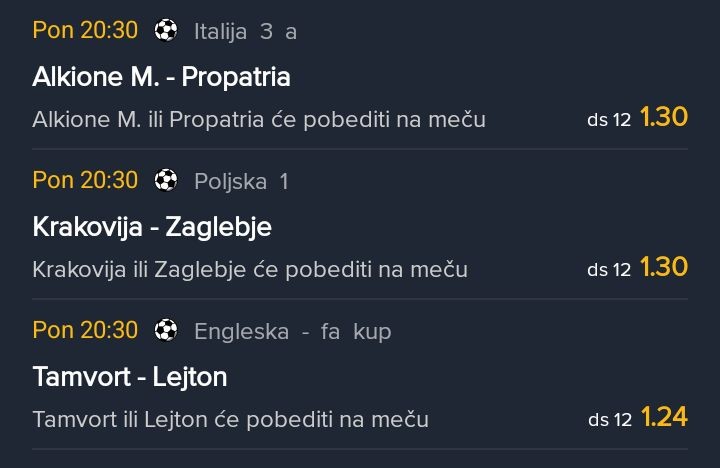Click the soccer ball icon for Italija 3 a
This screenshot has height=468, width=720.
coord(166,31)
